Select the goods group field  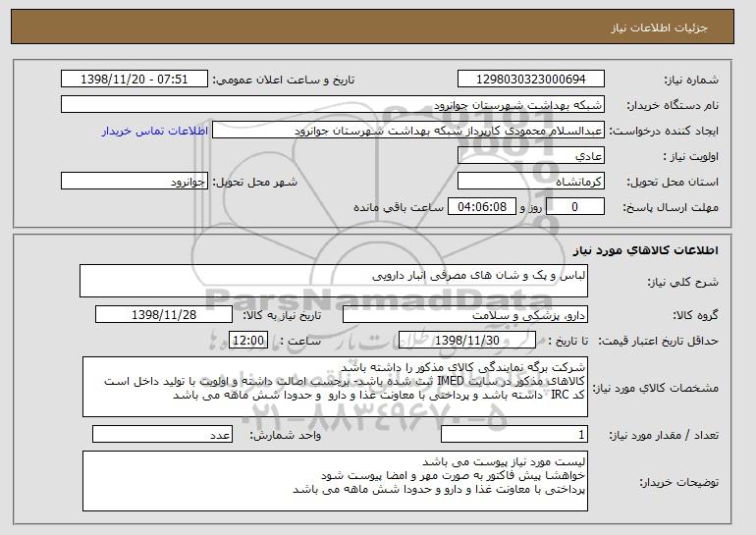click(x=465, y=315)
